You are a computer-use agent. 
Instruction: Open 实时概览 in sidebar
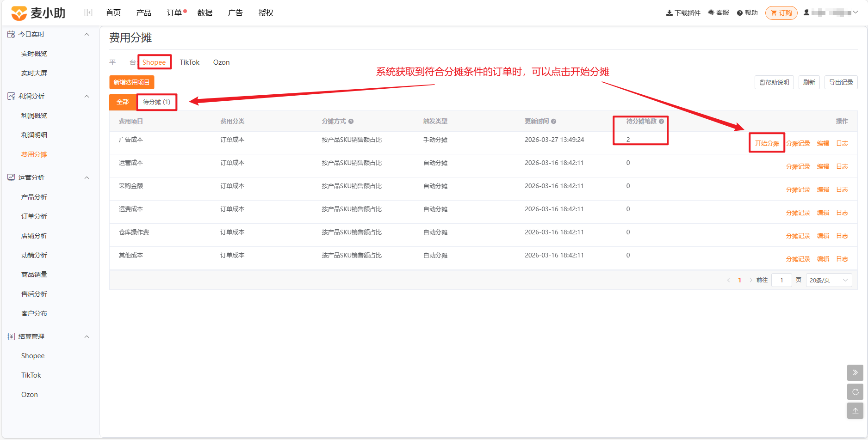(x=34, y=54)
